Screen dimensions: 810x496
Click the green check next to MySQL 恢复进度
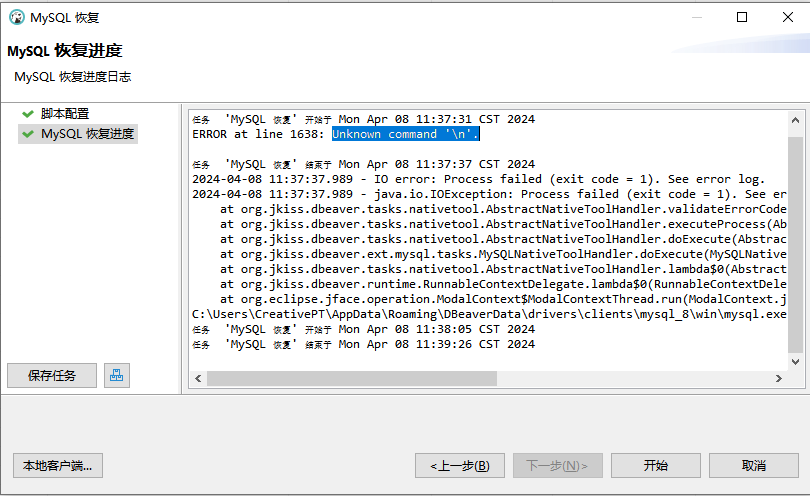[28, 134]
